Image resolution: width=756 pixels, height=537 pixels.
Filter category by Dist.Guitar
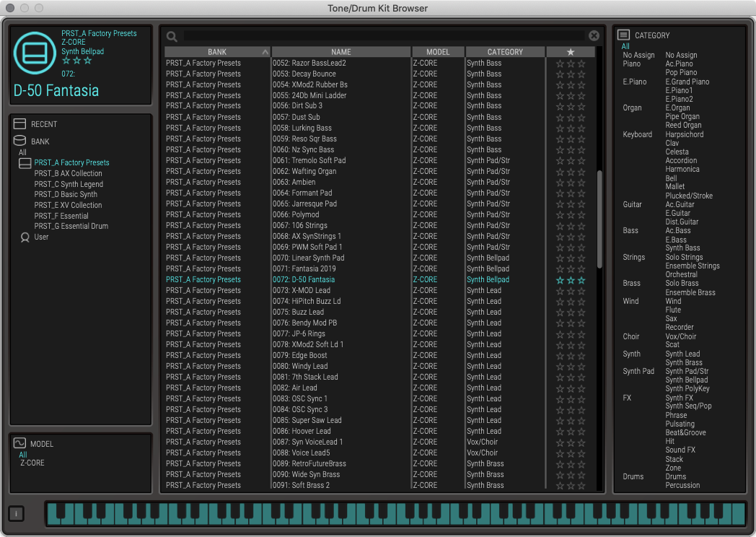(682, 222)
